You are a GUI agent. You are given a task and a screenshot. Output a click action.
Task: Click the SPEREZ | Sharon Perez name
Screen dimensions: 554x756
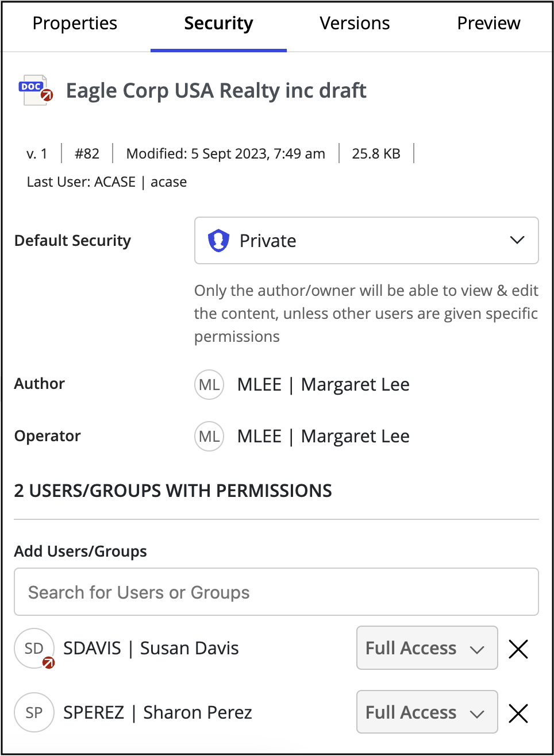157,712
